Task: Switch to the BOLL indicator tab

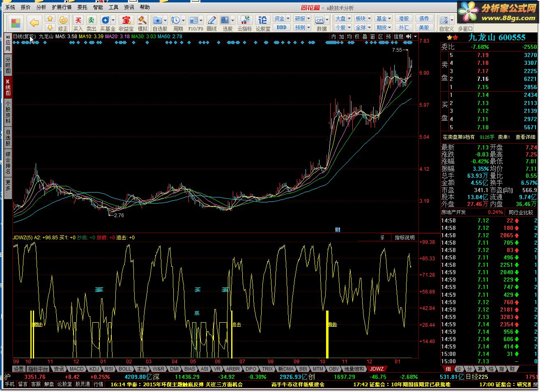Action: 125,369
